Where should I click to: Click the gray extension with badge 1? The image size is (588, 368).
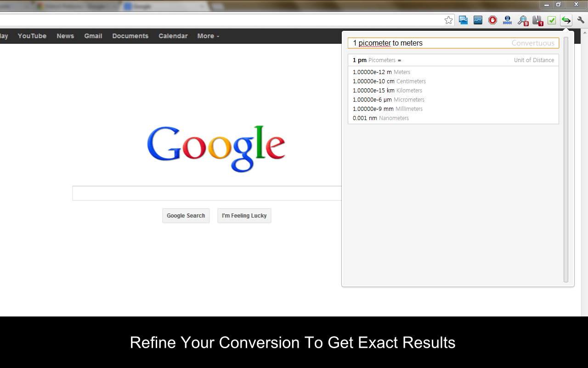tap(537, 21)
